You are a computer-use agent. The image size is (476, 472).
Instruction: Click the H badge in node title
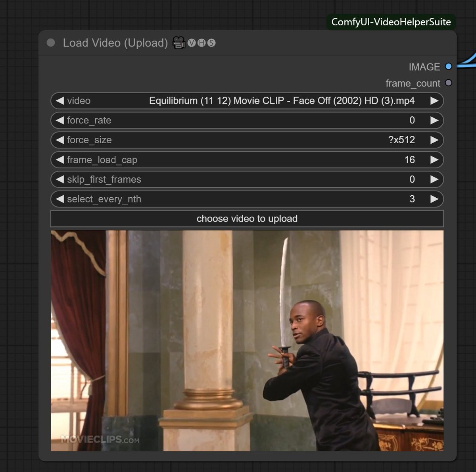(202, 42)
